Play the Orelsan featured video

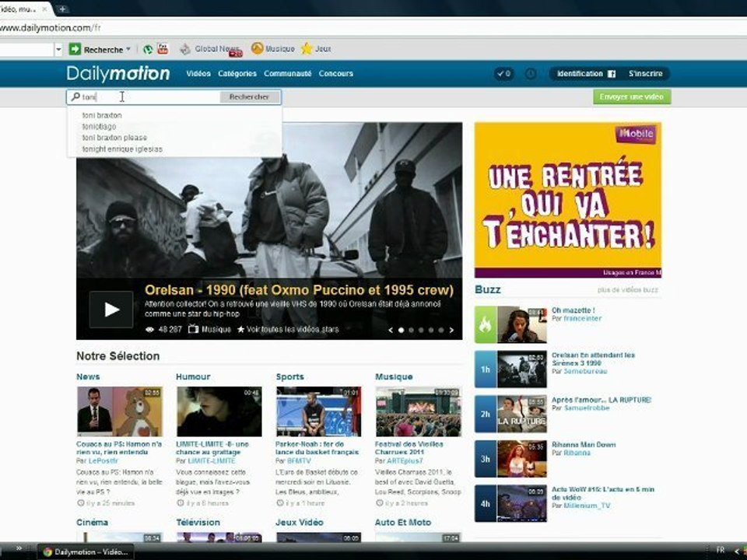click(111, 310)
